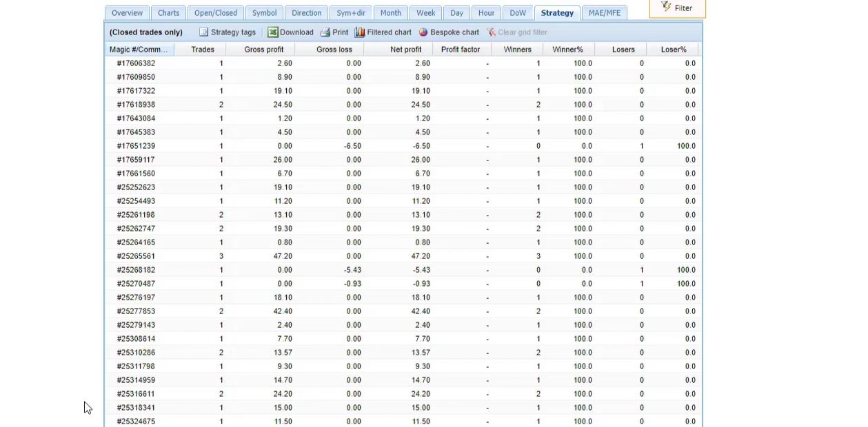868x427 pixels.
Task: Open the Bespoke chart icon
Action: pyautogui.click(x=423, y=32)
